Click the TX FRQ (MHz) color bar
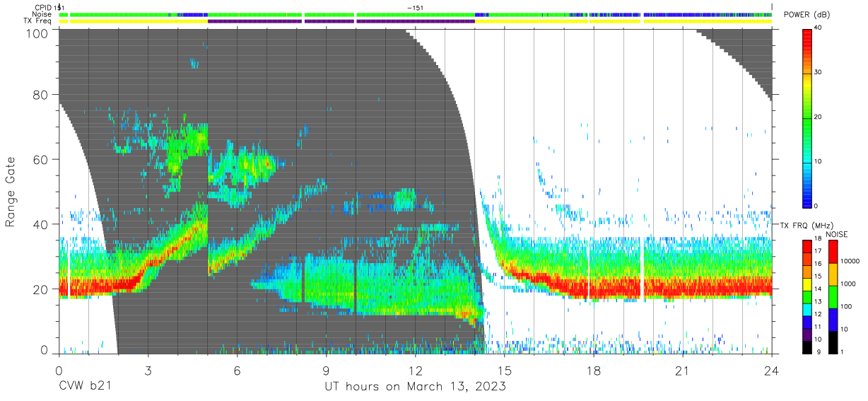This screenshot has width=868, height=401. pyautogui.click(x=807, y=296)
